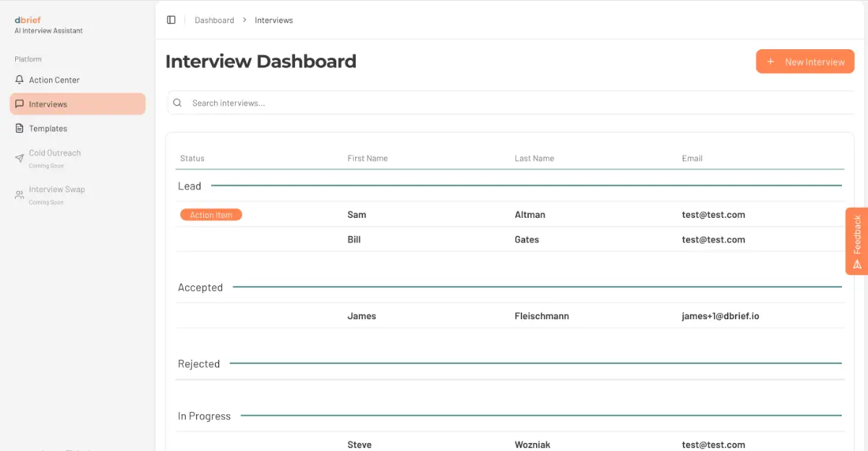Image resolution: width=868 pixels, height=451 pixels.
Task: Click the plus icon on New Interview
Action: click(770, 62)
